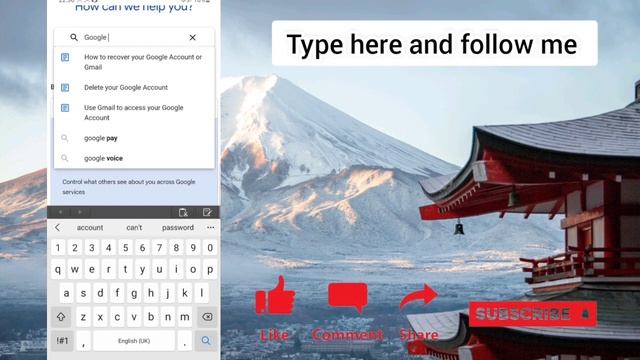The height and width of the screenshot is (360, 640).
Task: Tap the '!#1' symbols key
Action: (62, 340)
